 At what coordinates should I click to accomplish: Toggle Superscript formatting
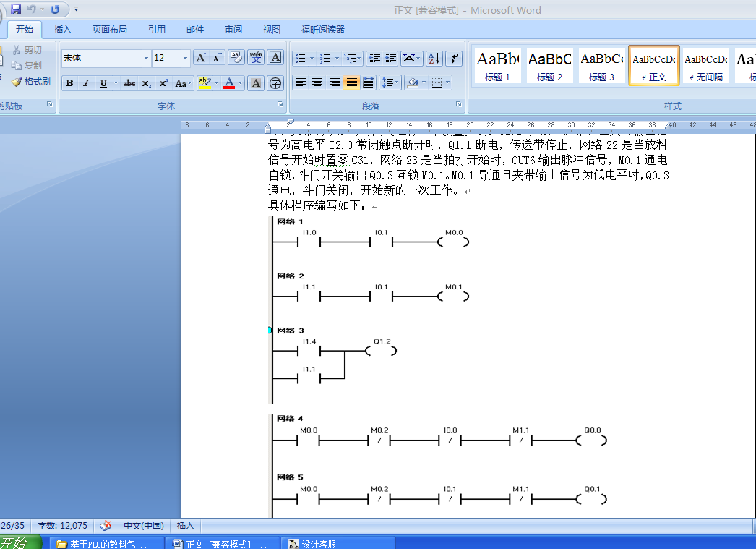163,83
